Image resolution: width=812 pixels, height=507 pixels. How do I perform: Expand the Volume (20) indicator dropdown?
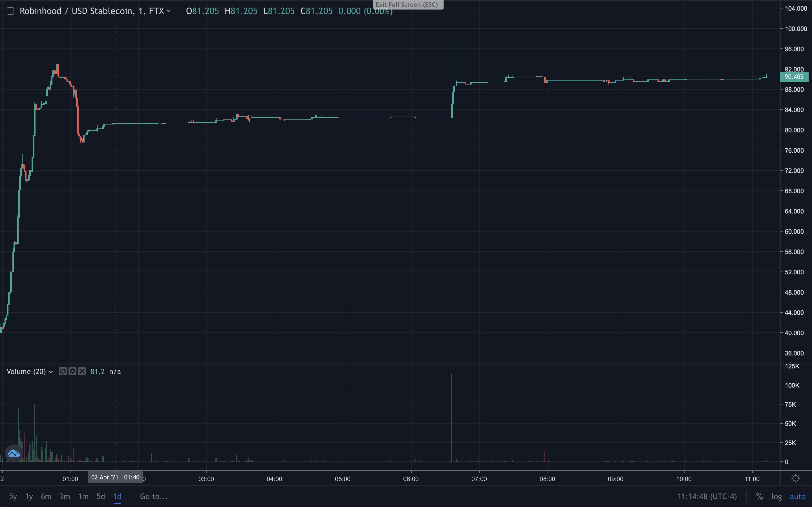(51, 372)
